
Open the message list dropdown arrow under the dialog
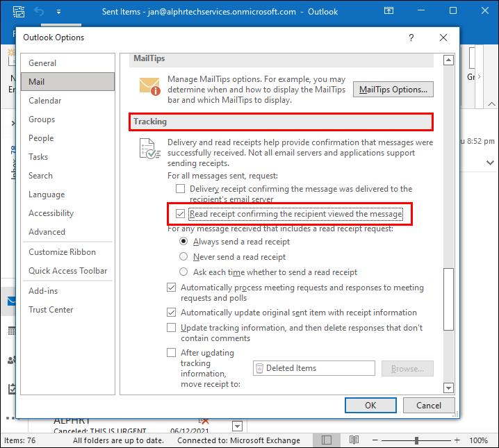pos(238,426)
